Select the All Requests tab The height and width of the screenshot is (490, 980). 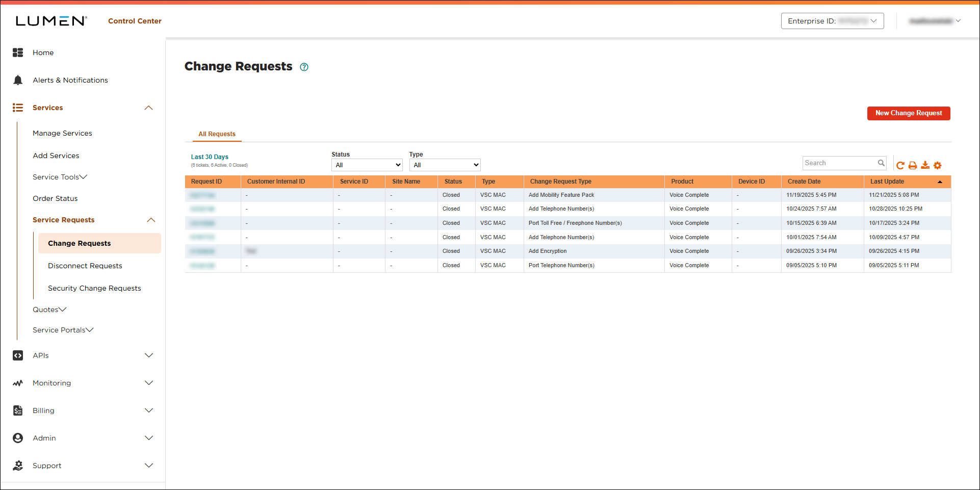[x=217, y=134]
